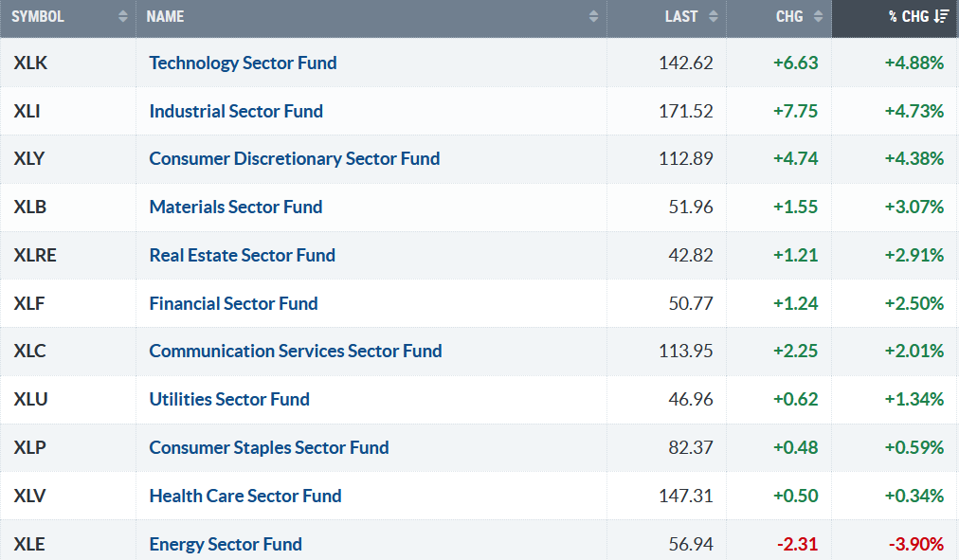Select Health Care Sector Fund
The image size is (959, 560).
245,496
